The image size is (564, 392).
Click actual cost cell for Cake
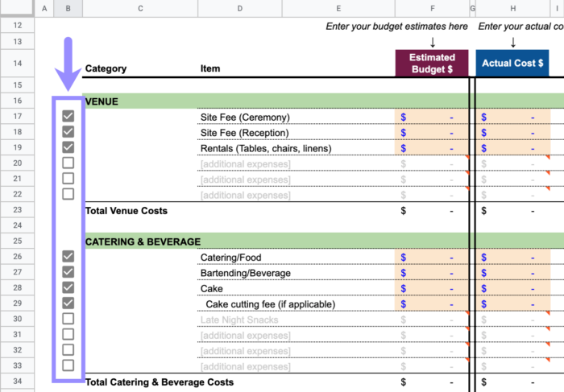(x=513, y=288)
